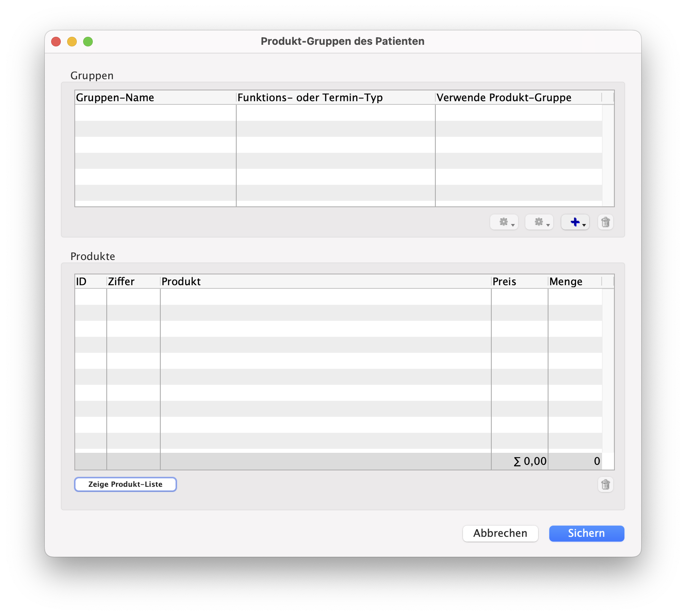Open the right gear dropdown beside the plus button
Image resolution: width=686 pixels, height=616 pixels.
(x=539, y=222)
